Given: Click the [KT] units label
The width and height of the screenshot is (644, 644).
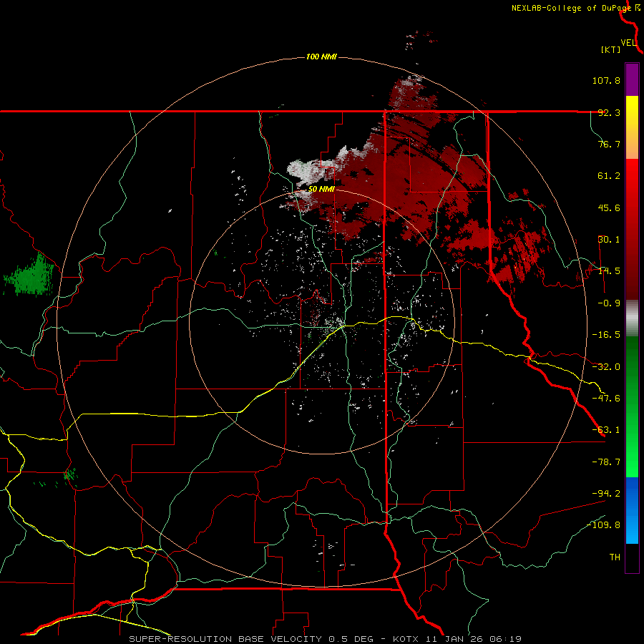Looking at the screenshot, I should pos(611,49).
